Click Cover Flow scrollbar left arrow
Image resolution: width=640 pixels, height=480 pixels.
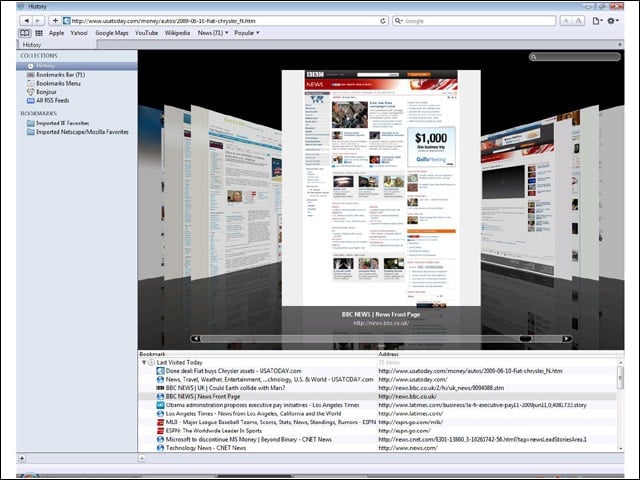[x=196, y=339]
